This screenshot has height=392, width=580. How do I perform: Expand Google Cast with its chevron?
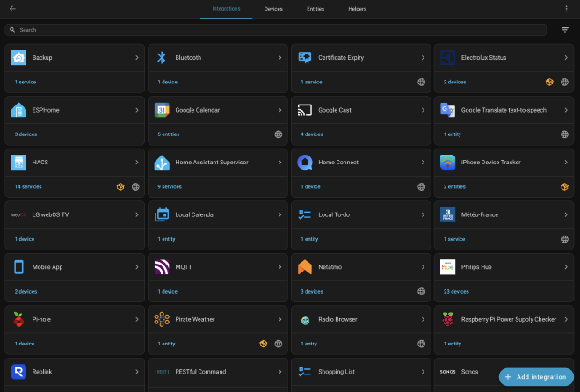tap(423, 110)
